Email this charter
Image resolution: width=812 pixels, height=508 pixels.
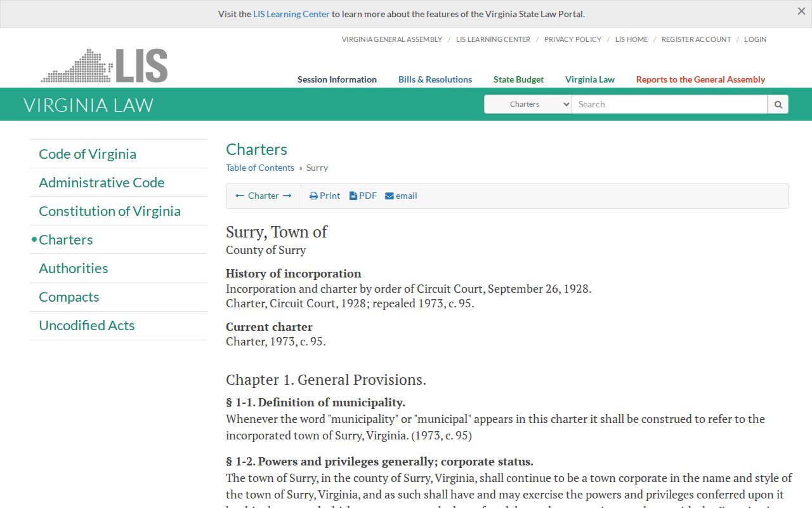click(401, 196)
